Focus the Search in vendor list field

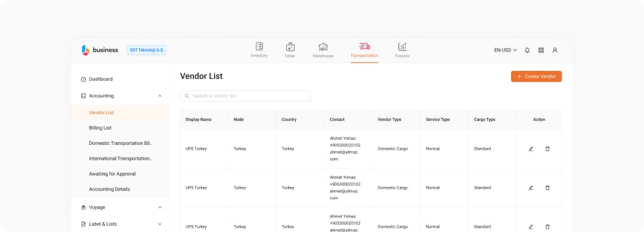click(x=245, y=96)
